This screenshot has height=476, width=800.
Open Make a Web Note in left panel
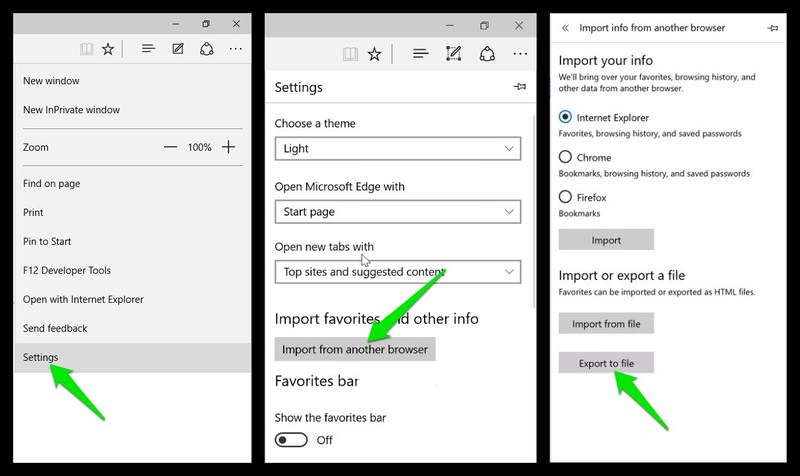tap(178, 48)
